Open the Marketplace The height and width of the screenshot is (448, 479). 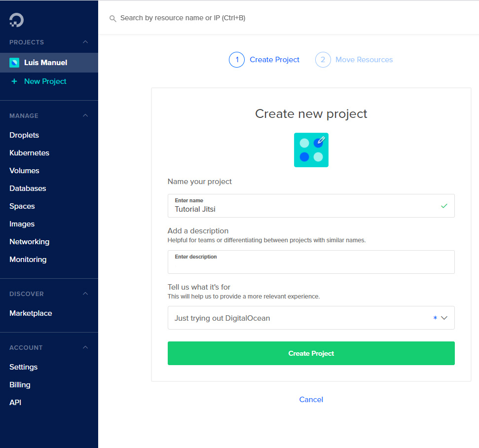pos(31,313)
